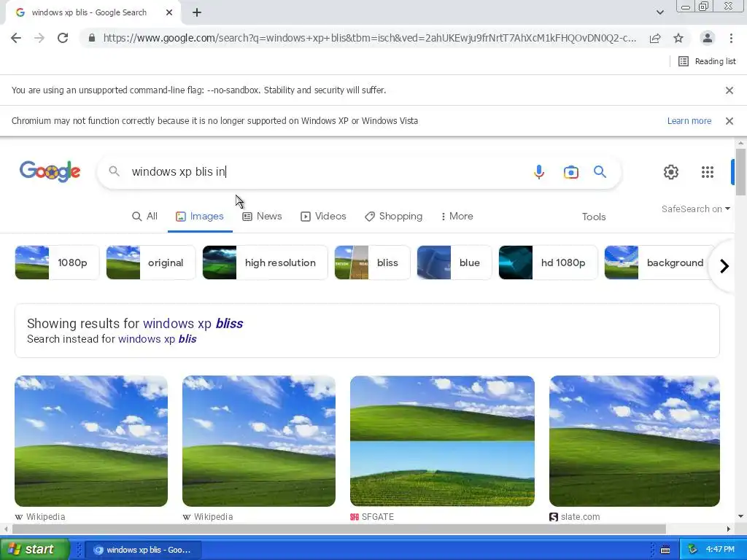The image size is (747, 560).
Task: Open the Reading list
Action: tap(707, 61)
